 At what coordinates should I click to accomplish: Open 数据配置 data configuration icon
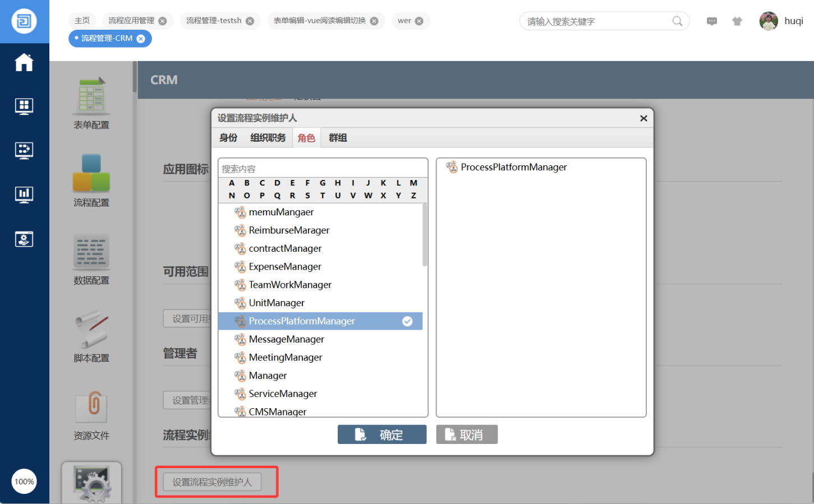click(x=91, y=252)
